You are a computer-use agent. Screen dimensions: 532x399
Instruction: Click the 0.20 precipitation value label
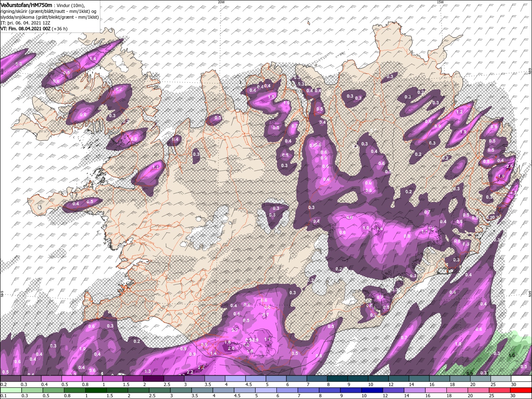tap(491, 218)
